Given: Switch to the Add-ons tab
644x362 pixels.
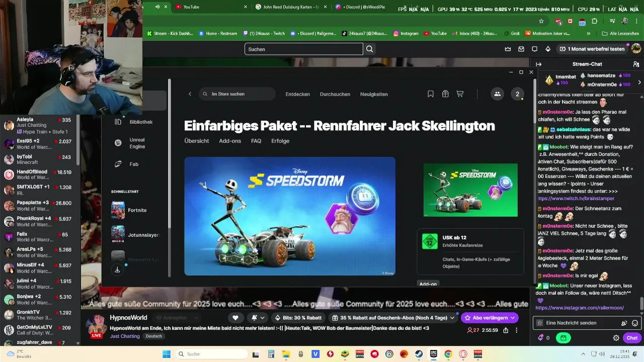Looking at the screenshot, I should (230, 141).
